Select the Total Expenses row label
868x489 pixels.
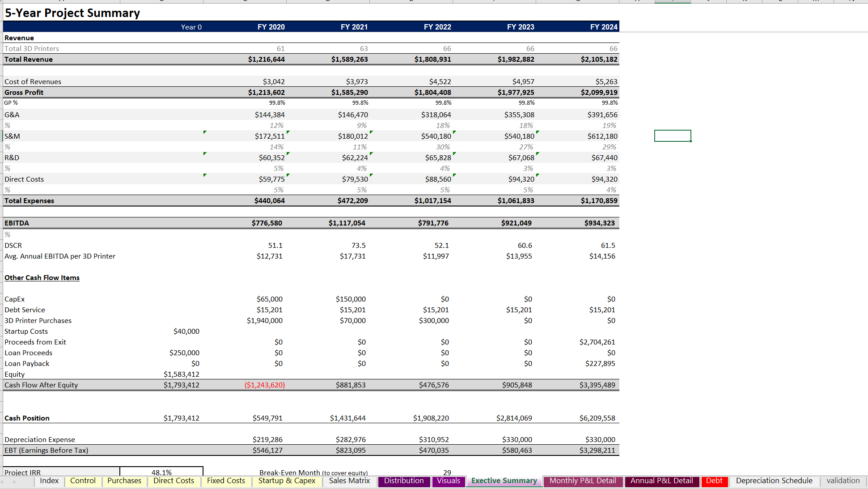(x=29, y=200)
